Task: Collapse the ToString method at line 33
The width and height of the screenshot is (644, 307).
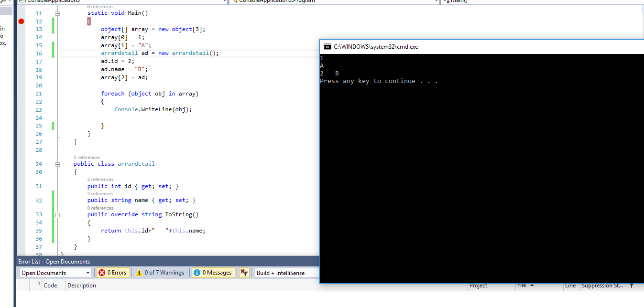Action: [x=57, y=214]
